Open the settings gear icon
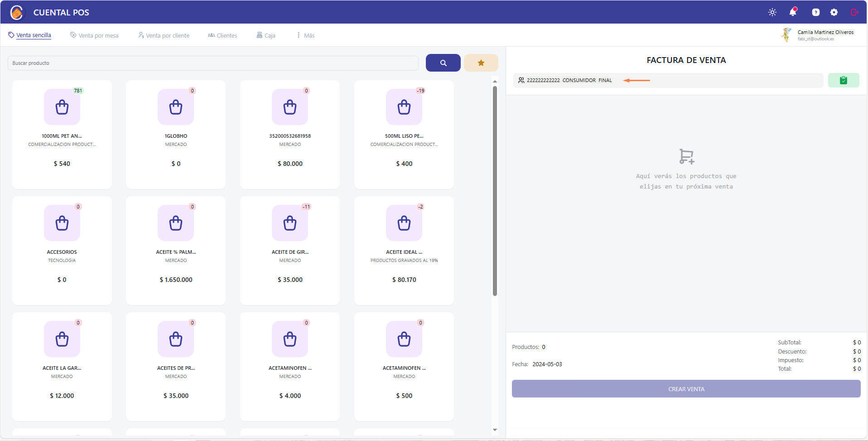This screenshot has width=868, height=441. pos(834,12)
